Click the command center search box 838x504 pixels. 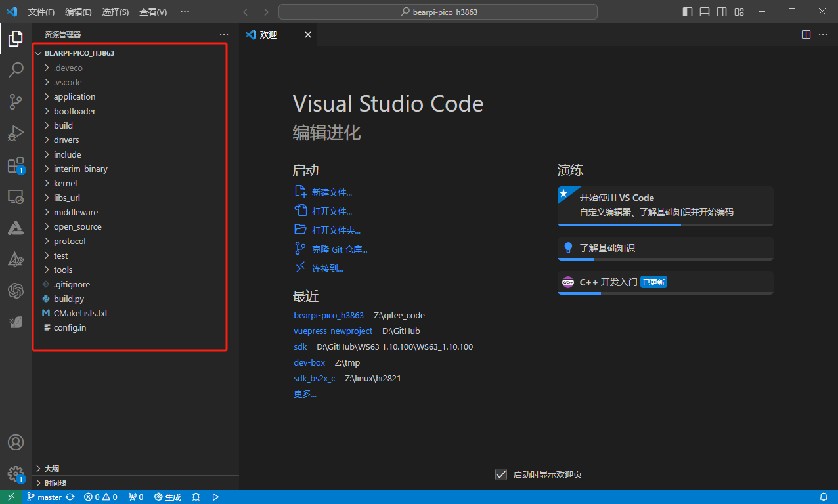click(x=438, y=12)
